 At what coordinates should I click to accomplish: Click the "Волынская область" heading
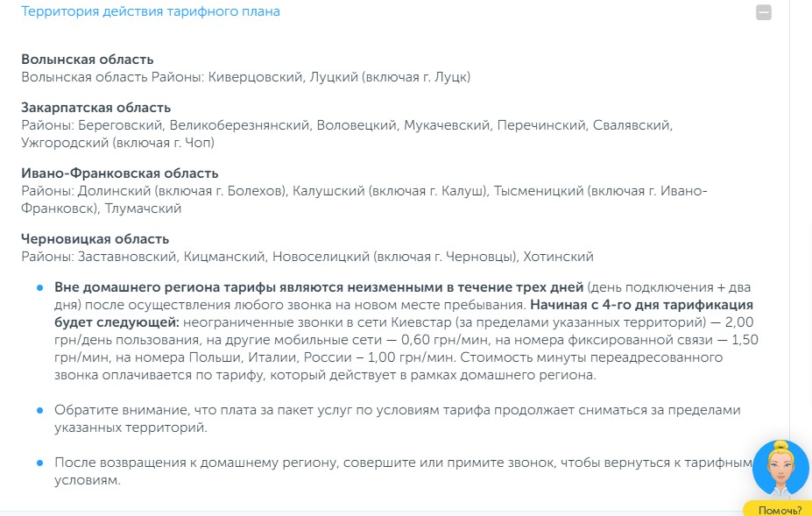coord(88,60)
